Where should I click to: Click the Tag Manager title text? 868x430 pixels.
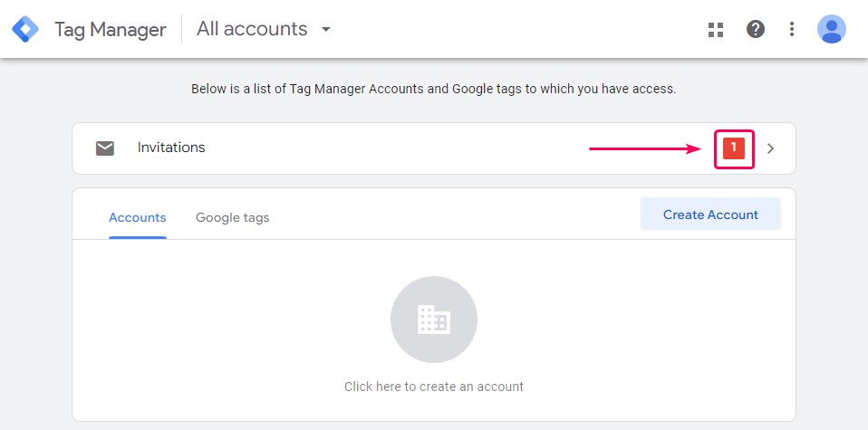(x=111, y=29)
